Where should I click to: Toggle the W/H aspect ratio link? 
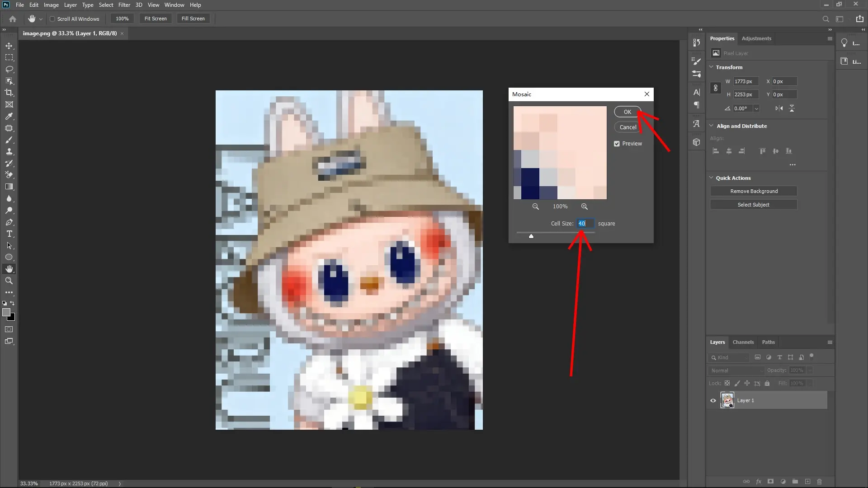coord(716,88)
